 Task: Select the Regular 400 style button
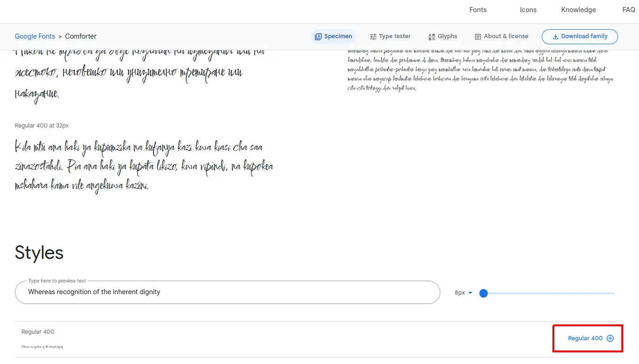(591, 338)
